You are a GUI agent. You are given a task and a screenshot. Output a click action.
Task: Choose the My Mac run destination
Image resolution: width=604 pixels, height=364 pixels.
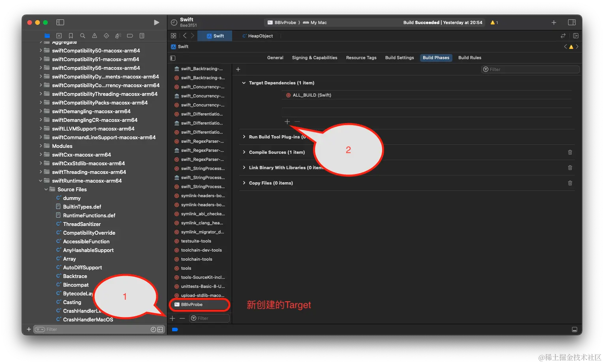(315, 22)
